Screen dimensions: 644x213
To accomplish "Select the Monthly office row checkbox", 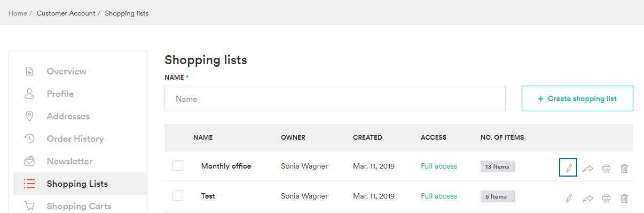I will click(x=178, y=166).
